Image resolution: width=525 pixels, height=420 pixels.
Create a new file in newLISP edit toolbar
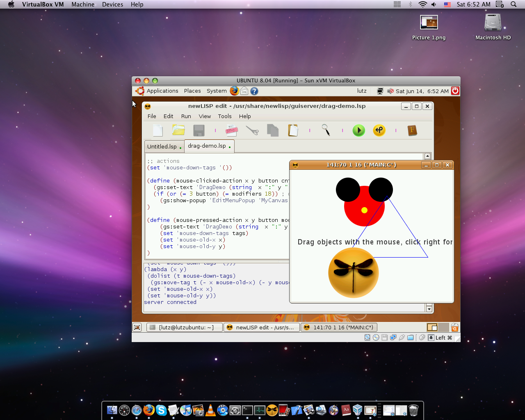coord(158,130)
